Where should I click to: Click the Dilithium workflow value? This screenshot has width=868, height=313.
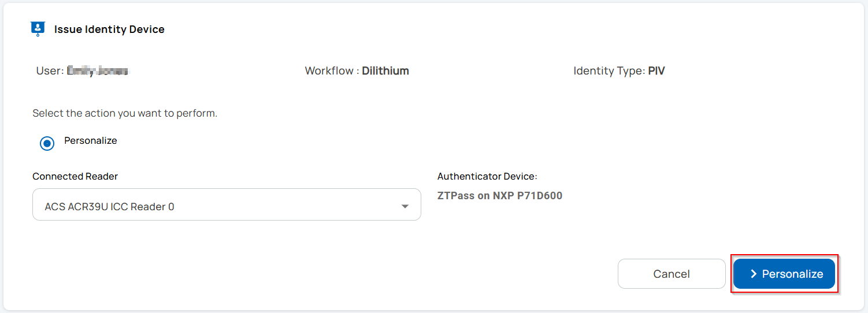click(385, 71)
